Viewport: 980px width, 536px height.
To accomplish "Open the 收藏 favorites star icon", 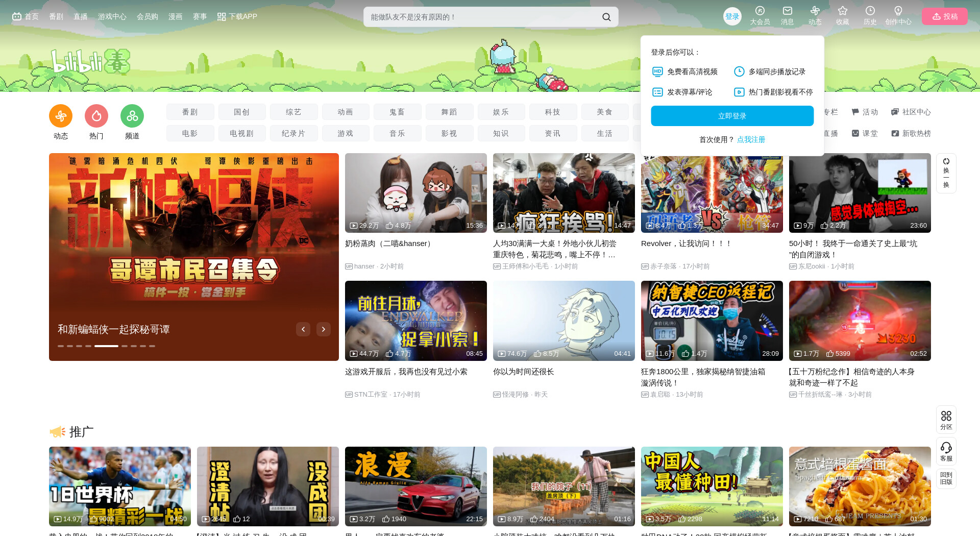I will click(x=842, y=16).
